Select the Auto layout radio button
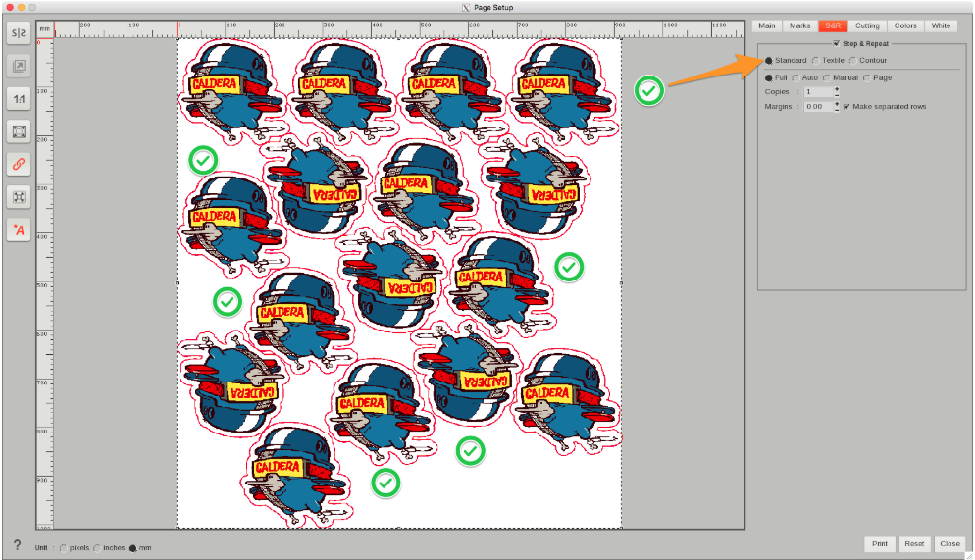 pyautogui.click(x=795, y=77)
